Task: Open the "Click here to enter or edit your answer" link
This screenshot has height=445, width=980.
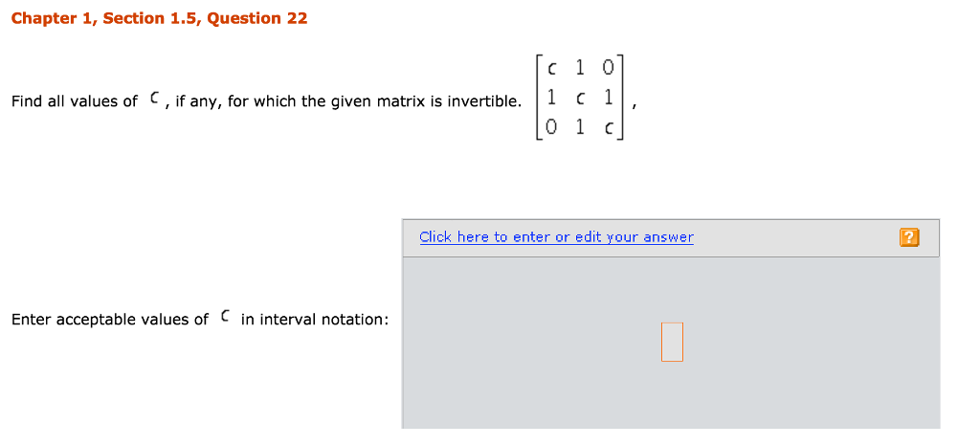Action: tap(556, 237)
